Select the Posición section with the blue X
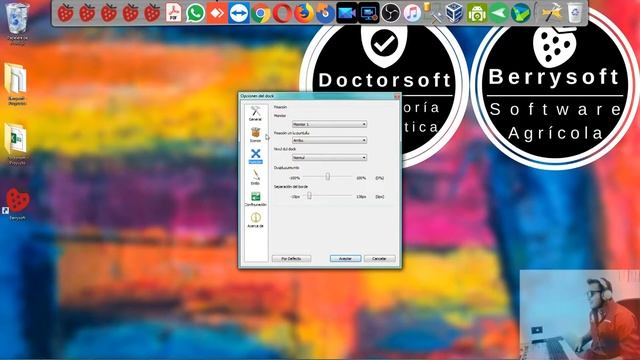 point(256,156)
